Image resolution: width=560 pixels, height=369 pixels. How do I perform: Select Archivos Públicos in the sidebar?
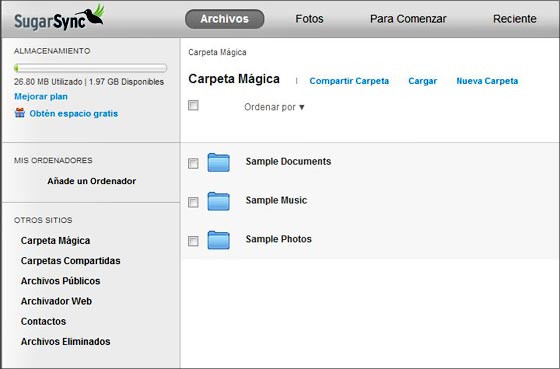60,281
